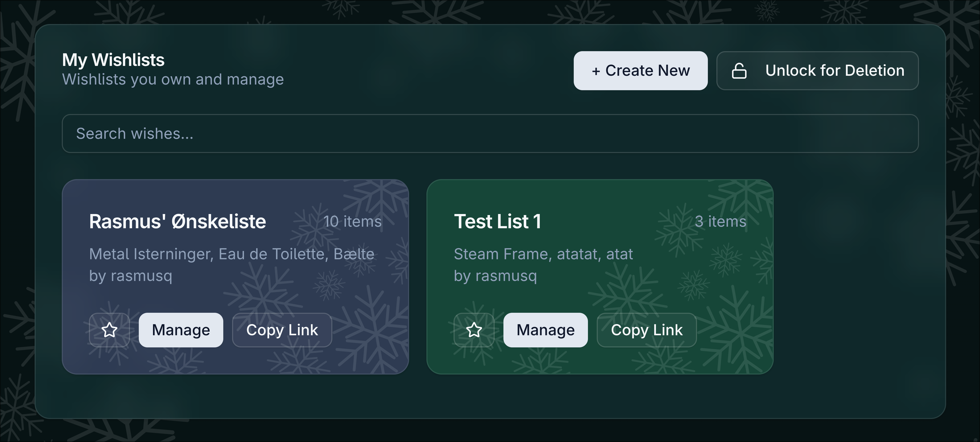Click the Wishlists you own and manage subtitle

173,80
